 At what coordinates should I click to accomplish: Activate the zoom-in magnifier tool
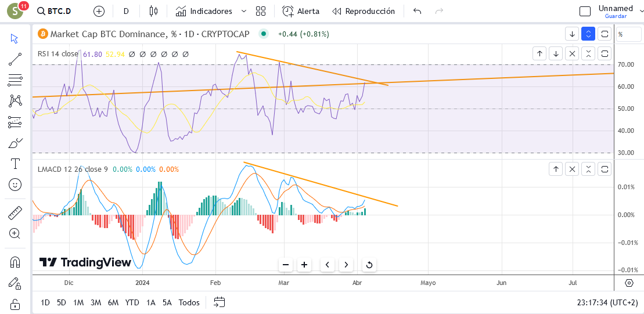pyautogui.click(x=15, y=233)
